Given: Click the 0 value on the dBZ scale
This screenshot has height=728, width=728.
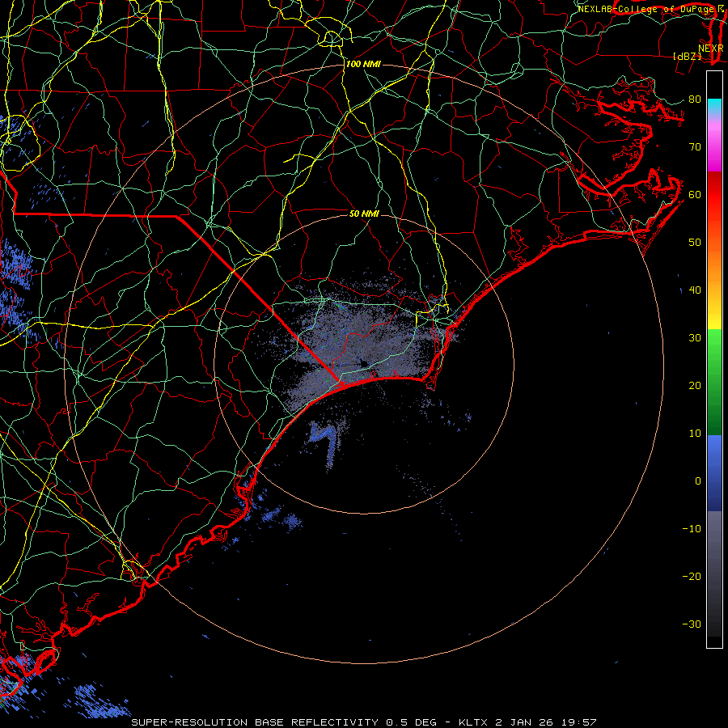Looking at the screenshot, I should coord(698,481).
